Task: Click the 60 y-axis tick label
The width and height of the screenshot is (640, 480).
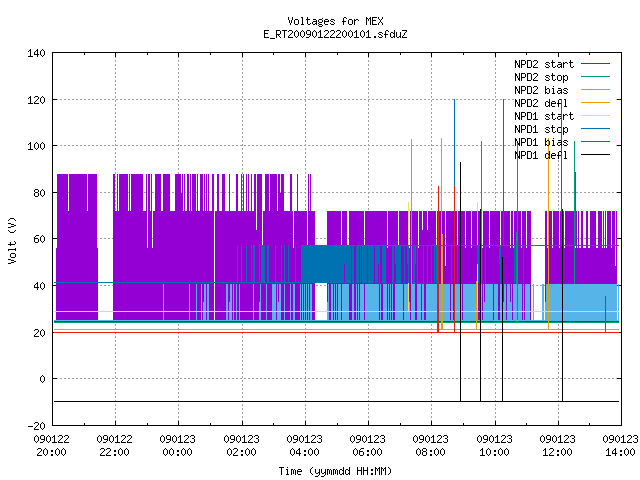Action: [x=39, y=239]
